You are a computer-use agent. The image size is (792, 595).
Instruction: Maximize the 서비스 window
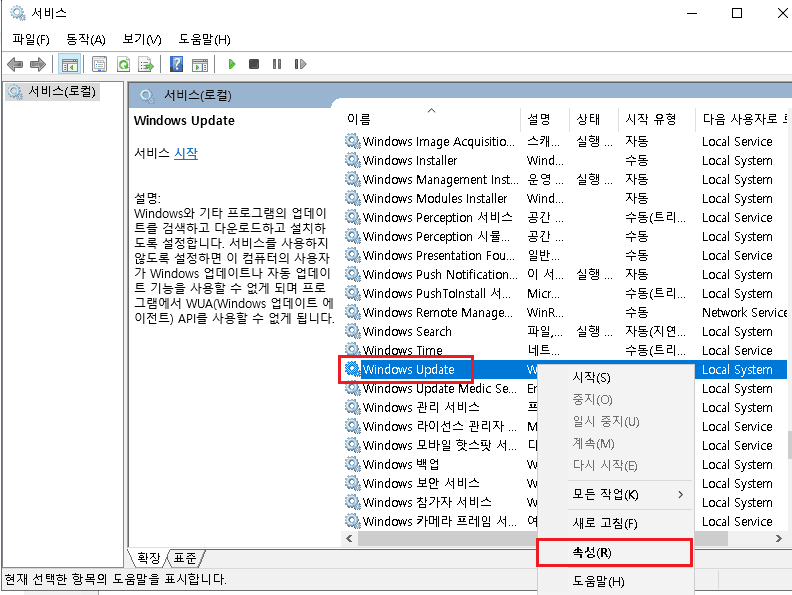pyautogui.click(x=737, y=13)
